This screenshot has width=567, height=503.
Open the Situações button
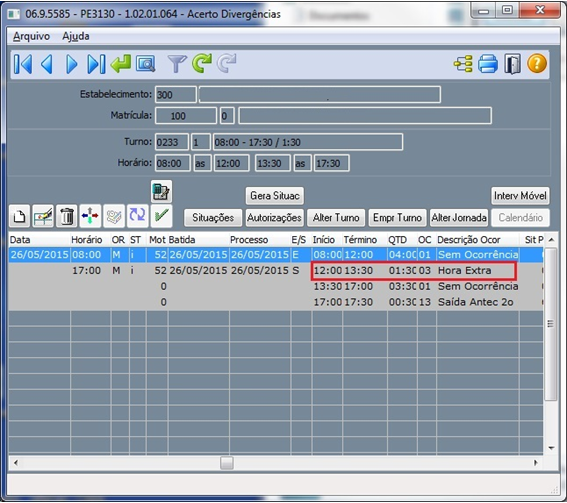tap(213, 218)
